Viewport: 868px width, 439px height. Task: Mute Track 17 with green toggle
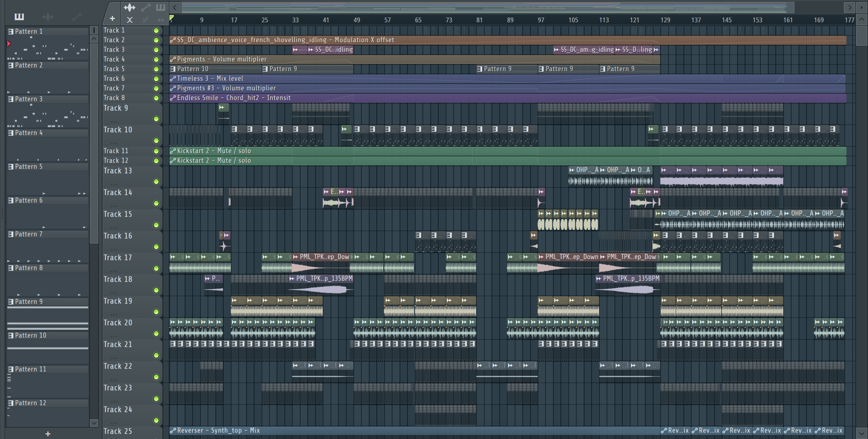(x=156, y=268)
